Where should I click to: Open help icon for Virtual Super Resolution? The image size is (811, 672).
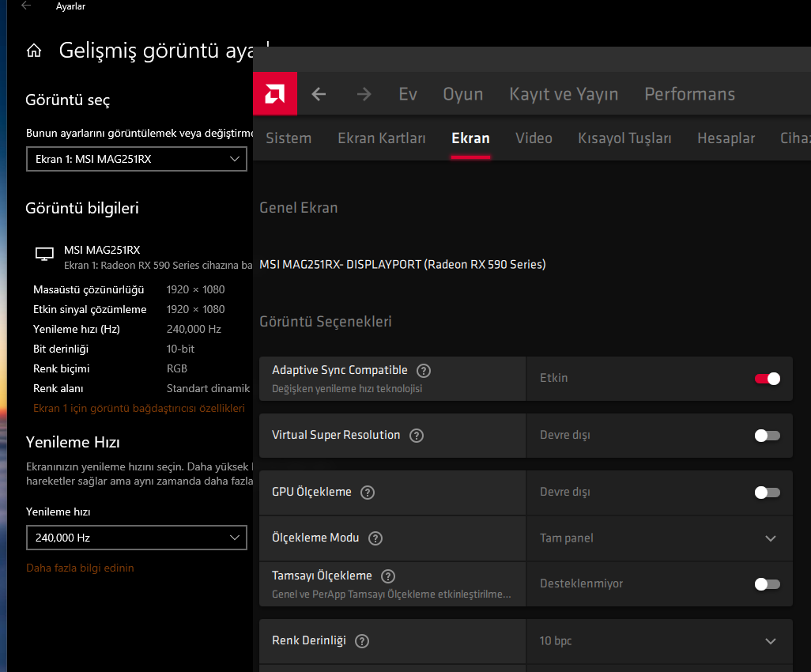coord(417,436)
